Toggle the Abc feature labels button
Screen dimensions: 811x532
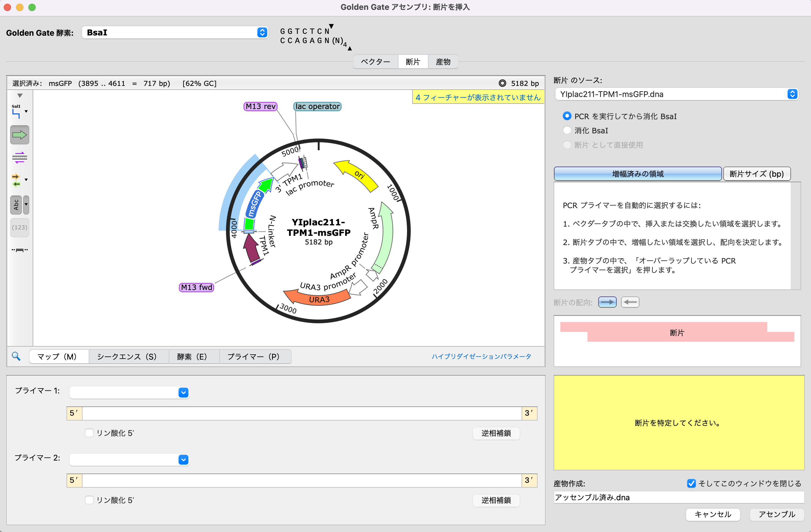[x=16, y=205]
